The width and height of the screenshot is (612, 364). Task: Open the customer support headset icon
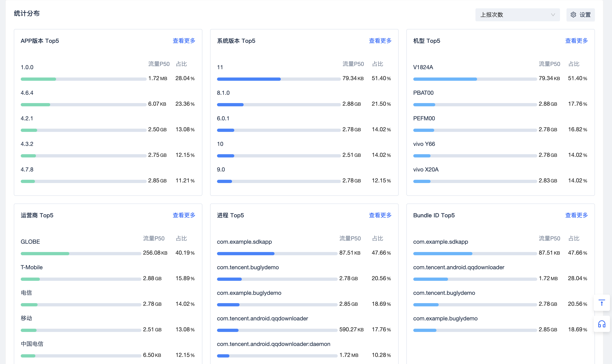602,324
